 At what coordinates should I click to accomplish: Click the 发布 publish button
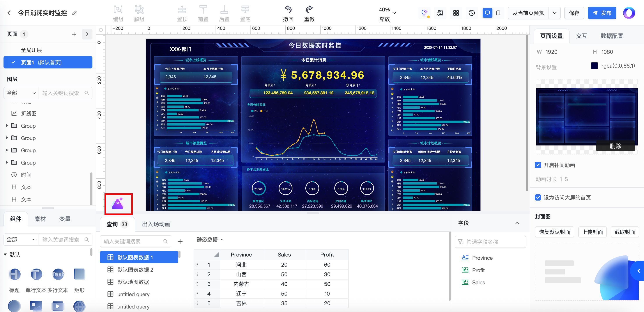click(602, 13)
